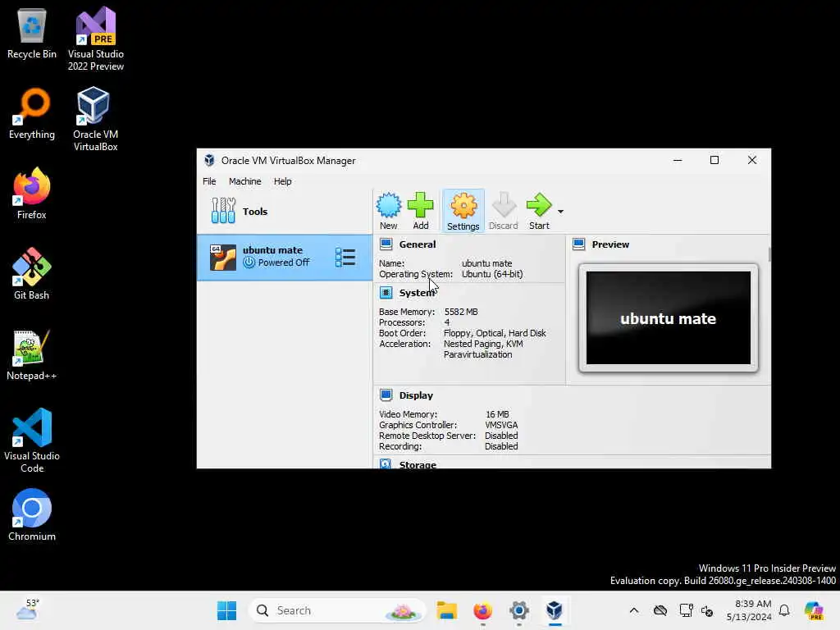840x630 pixels.
Task: Select Oracle VM VirtualBox desktop shortcut
Action: click(x=96, y=119)
